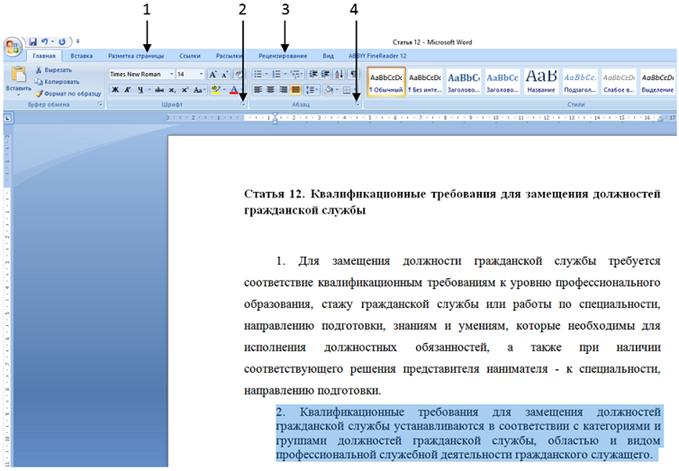679x471 pixels.
Task: Sort the selected text alphabetically
Action: coord(339,74)
